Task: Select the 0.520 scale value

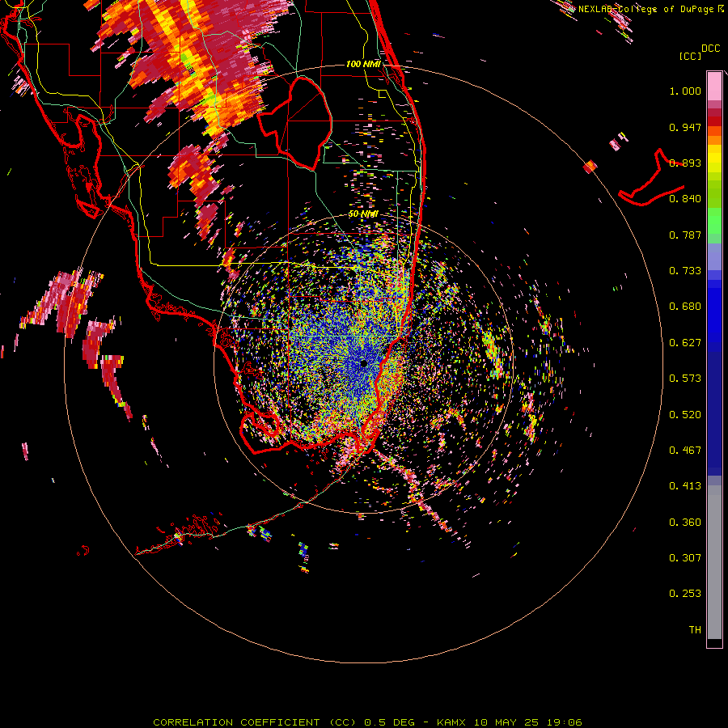Action: pyautogui.click(x=685, y=415)
